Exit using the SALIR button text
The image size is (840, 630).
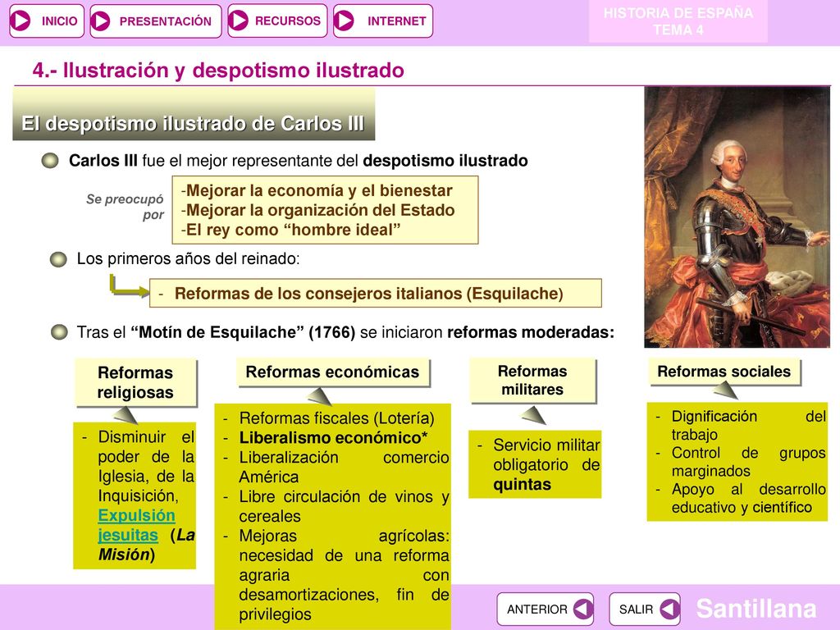tap(636, 609)
